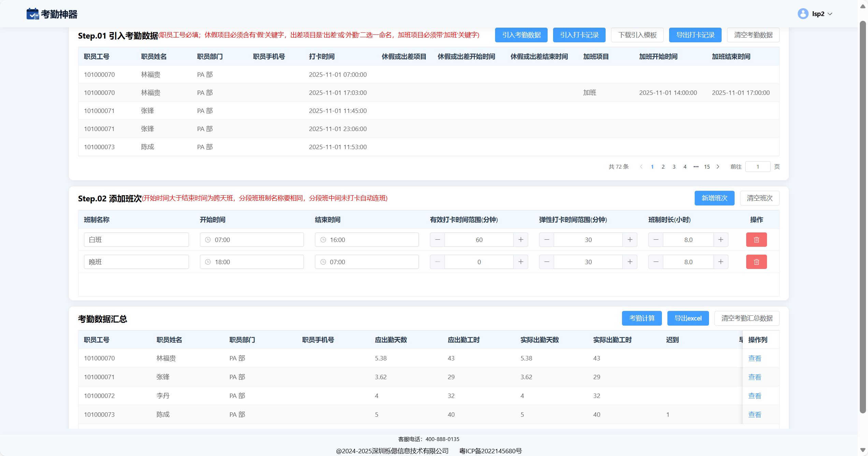Decrease 晚班 flexible punch range with minus
868x456 pixels.
[x=547, y=262]
